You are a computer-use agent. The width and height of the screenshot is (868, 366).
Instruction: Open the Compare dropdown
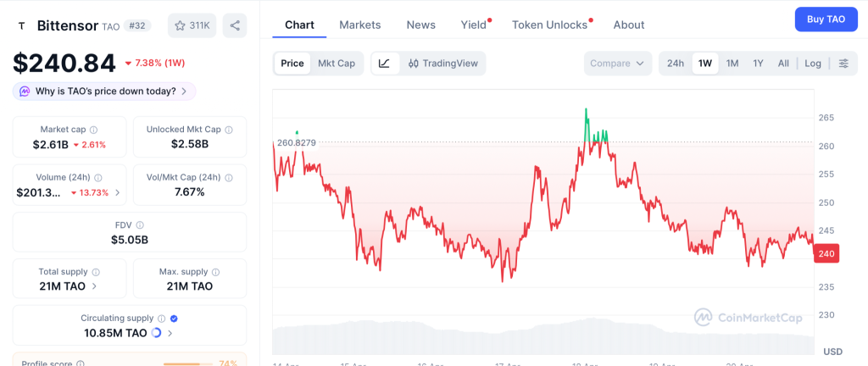click(x=617, y=64)
